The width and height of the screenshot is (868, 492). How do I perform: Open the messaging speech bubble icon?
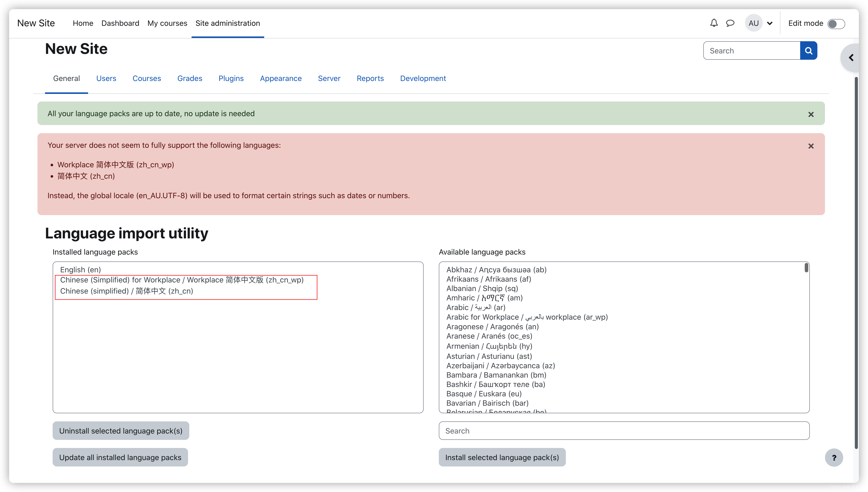tap(730, 23)
